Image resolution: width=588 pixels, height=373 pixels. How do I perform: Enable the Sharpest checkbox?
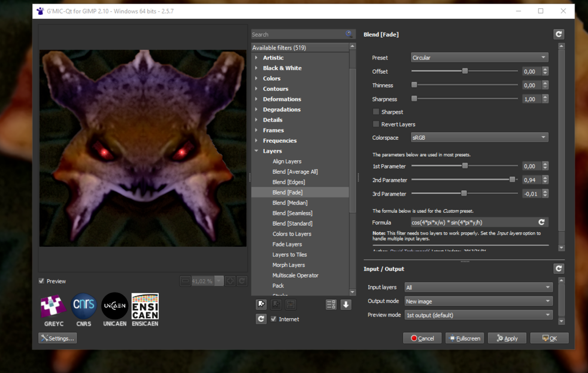(376, 112)
